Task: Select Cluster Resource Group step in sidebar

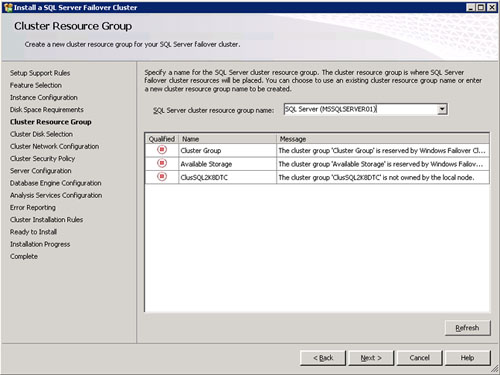Action: pos(51,122)
